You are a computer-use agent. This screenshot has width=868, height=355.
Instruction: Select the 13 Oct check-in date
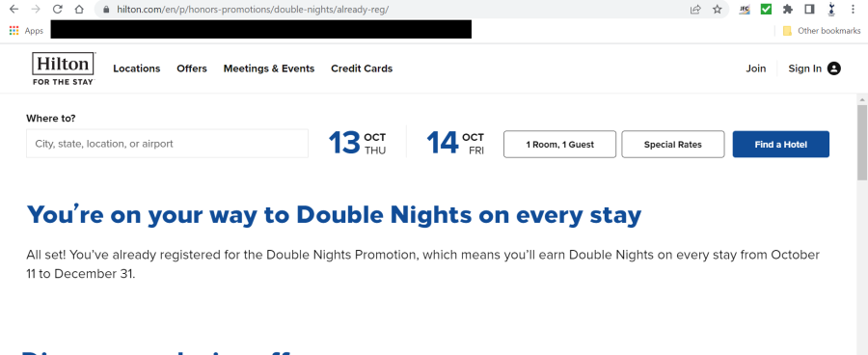point(357,144)
